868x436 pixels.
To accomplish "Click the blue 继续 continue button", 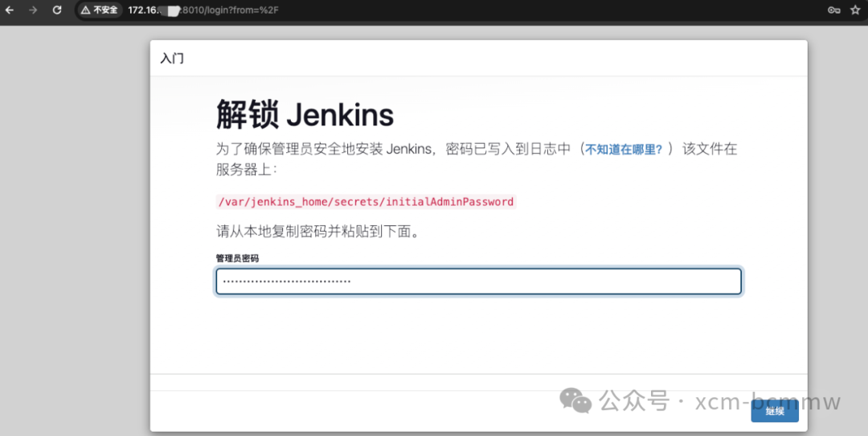I will (x=775, y=411).
